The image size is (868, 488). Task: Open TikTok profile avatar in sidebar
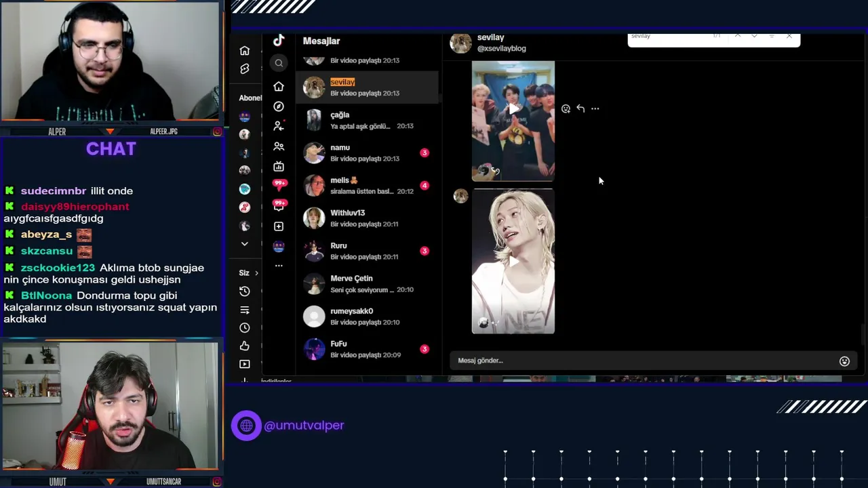click(279, 247)
